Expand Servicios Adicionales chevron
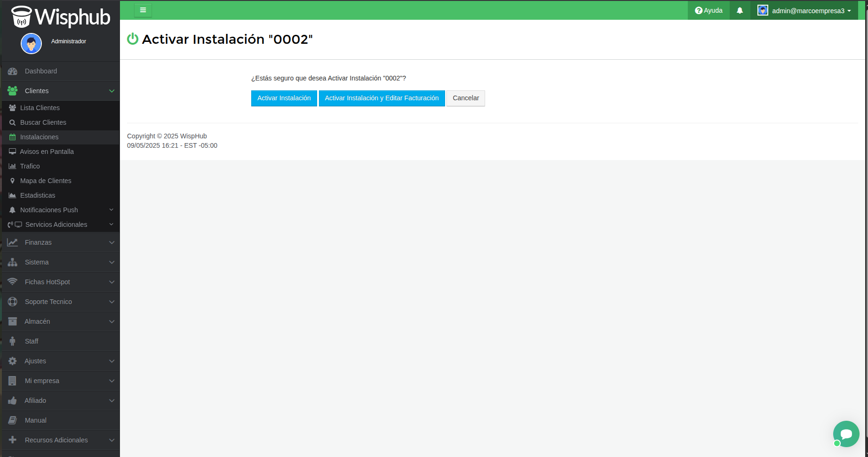This screenshot has height=457, width=868. pyautogui.click(x=111, y=224)
